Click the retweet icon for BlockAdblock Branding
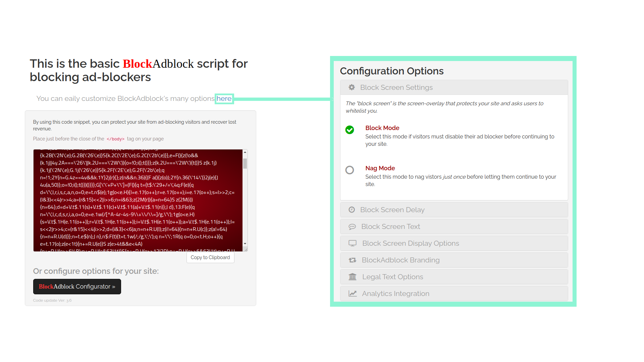Image resolution: width=644 pixels, height=362 pixels. pyautogui.click(x=353, y=260)
